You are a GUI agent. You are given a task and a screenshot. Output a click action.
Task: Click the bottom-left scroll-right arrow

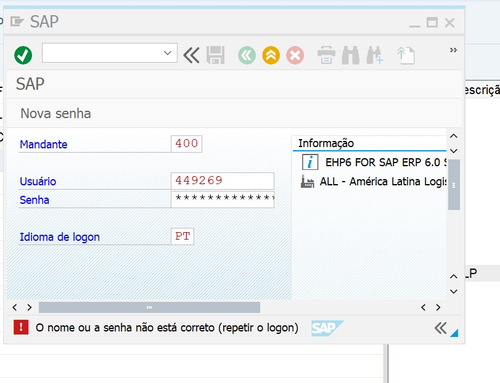tap(29, 307)
